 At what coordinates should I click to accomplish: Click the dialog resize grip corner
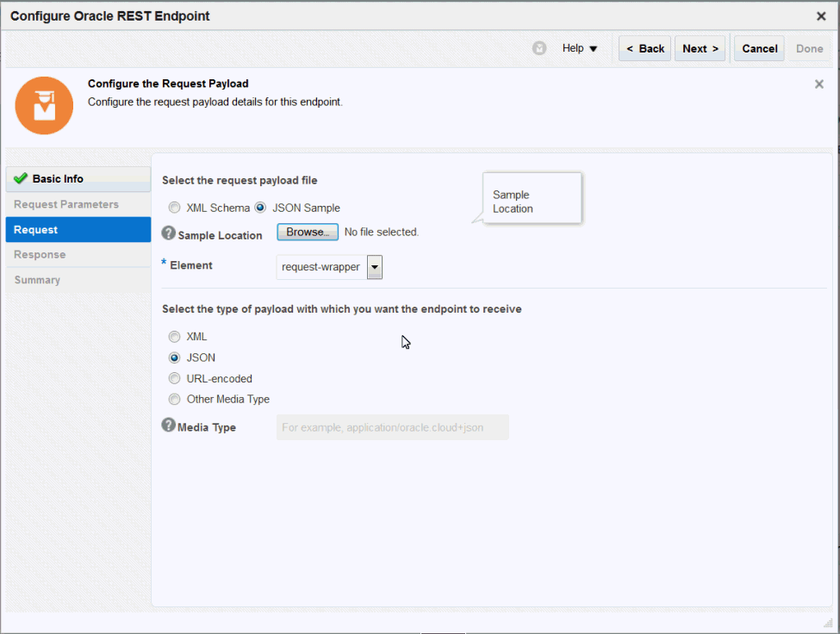click(828, 623)
